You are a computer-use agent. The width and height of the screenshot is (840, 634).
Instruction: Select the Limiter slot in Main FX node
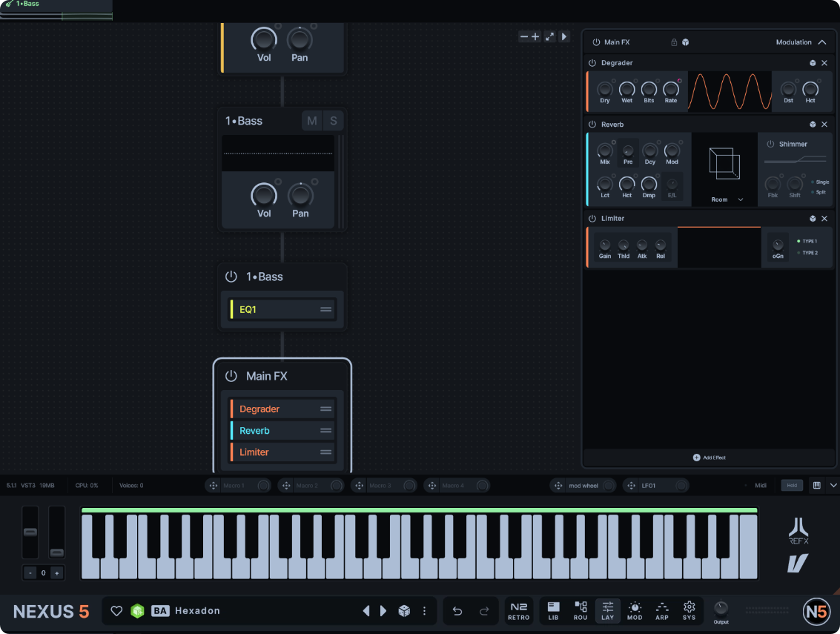[282, 452]
